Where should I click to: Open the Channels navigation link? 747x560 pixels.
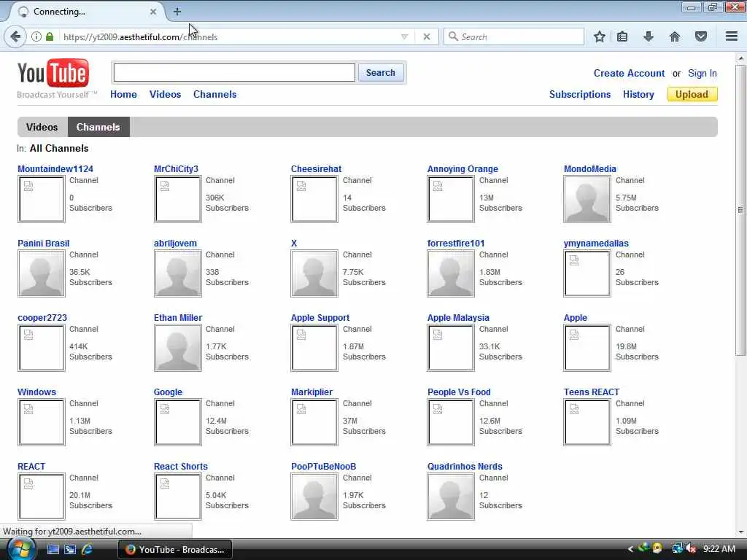(215, 94)
